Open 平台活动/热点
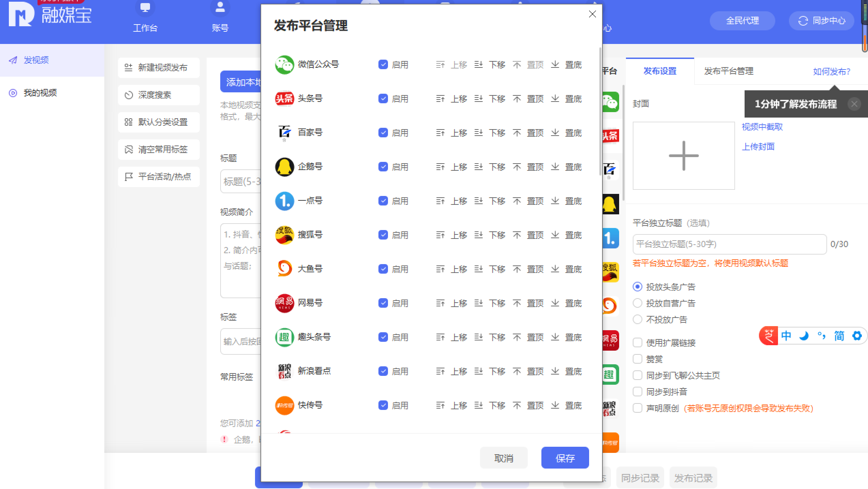Image resolution: width=868 pixels, height=489 pixels. point(159,177)
